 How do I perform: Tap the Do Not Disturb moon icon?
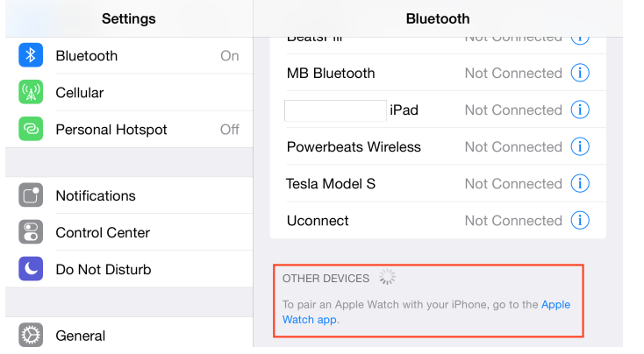pos(31,270)
